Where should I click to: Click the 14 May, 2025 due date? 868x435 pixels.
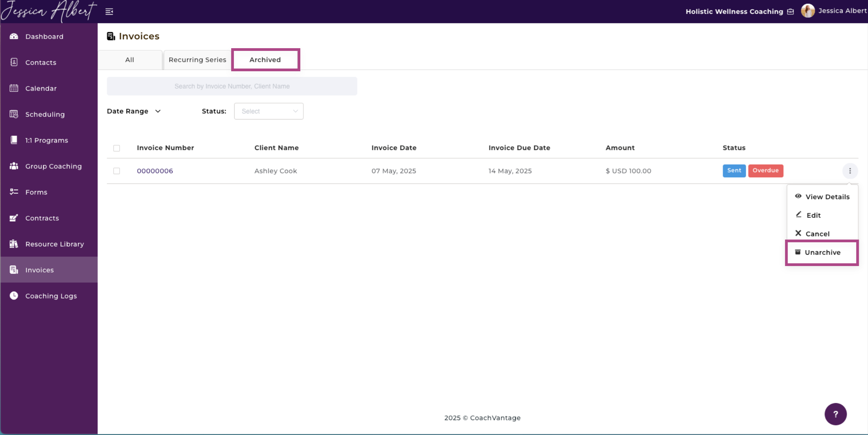pos(510,171)
